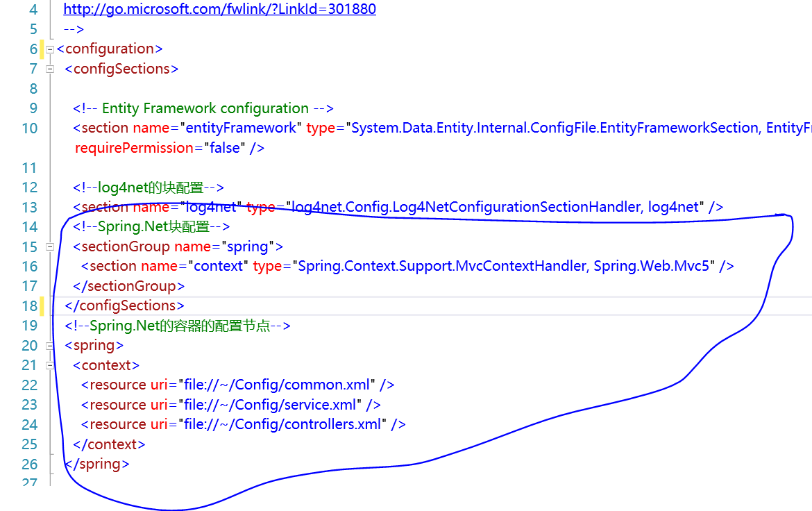This screenshot has height=511, width=812.
Task: Click the Config/common.xml resource uri
Action: click(x=276, y=385)
